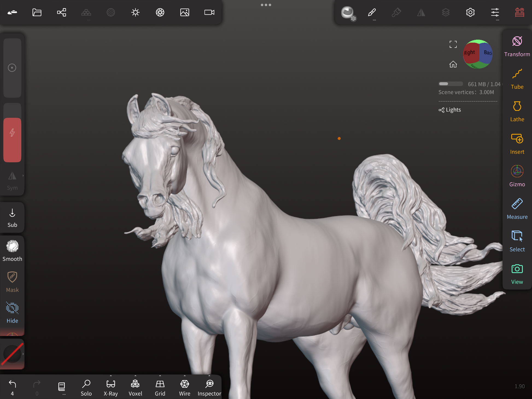Open the Measure tool
This screenshot has height=399, width=532.
(517, 209)
